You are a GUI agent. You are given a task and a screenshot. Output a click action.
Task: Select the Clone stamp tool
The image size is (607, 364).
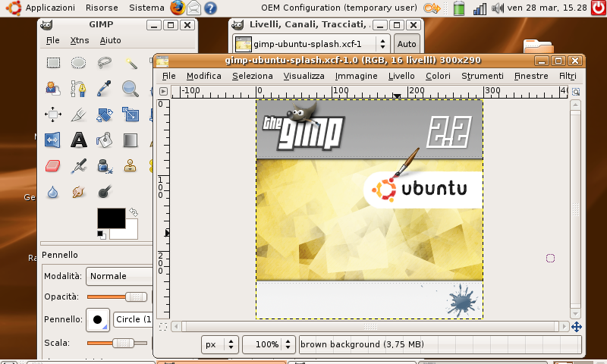click(131, 166)
